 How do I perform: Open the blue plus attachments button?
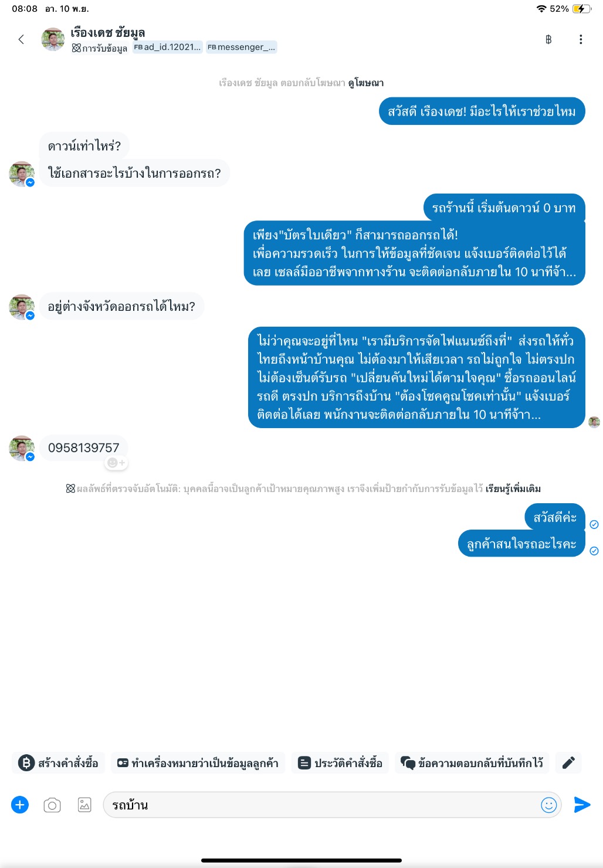click(x=20, y=805)
